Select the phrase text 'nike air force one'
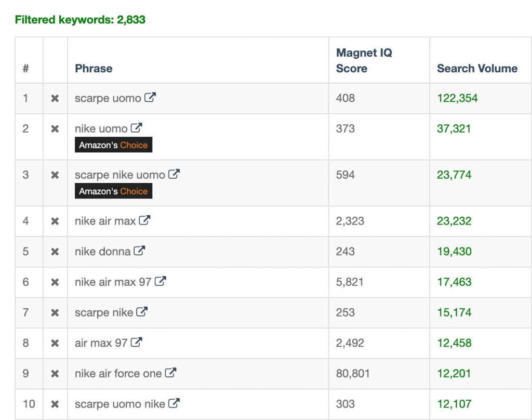 (x=118, y=374)
